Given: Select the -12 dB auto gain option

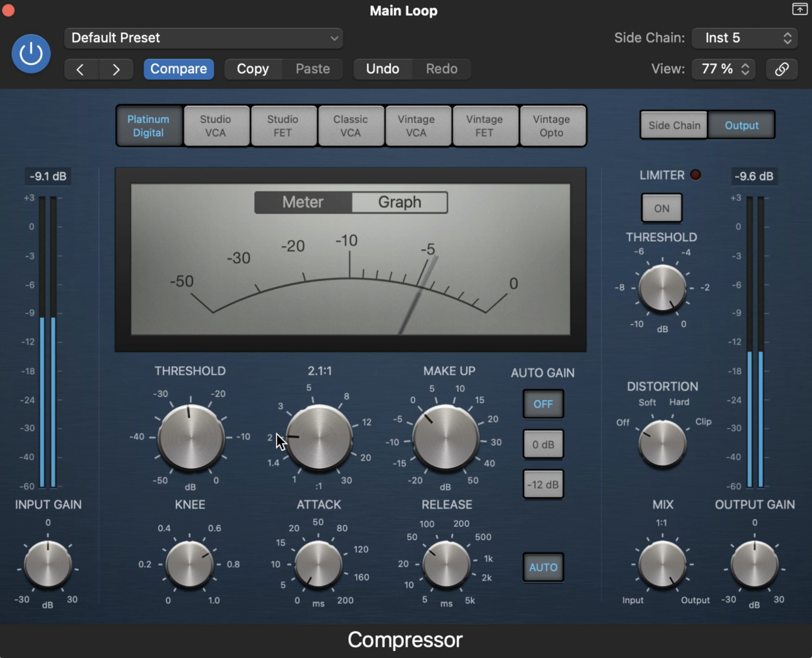Looking at the screenshot, I should tap(543, 484).
